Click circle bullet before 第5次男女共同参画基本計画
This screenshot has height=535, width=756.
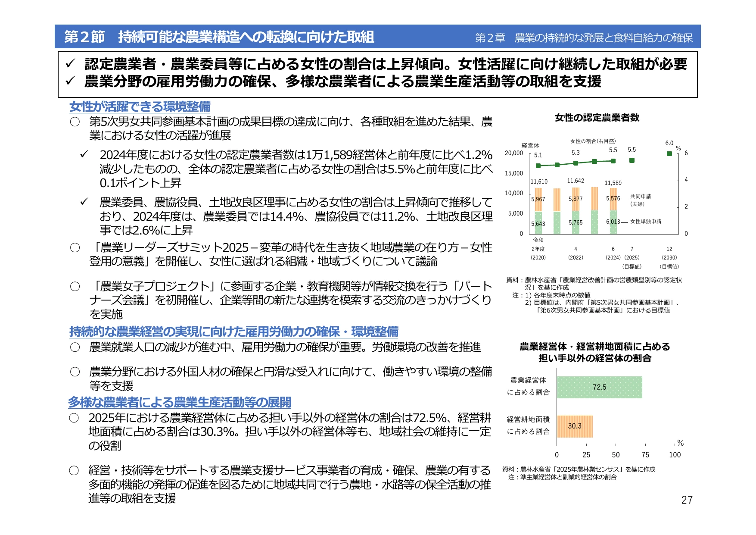click(x=75, y=122)
